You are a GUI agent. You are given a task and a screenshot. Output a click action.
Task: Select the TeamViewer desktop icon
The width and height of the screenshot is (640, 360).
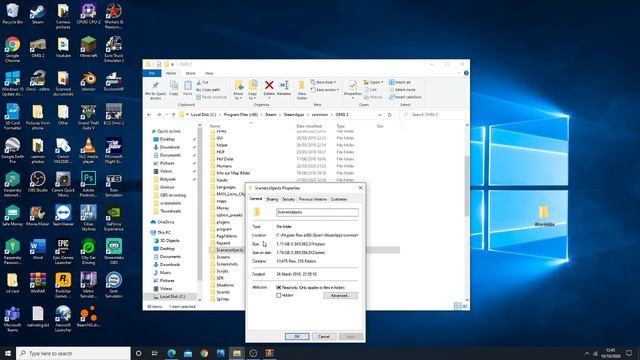[63, 216]
